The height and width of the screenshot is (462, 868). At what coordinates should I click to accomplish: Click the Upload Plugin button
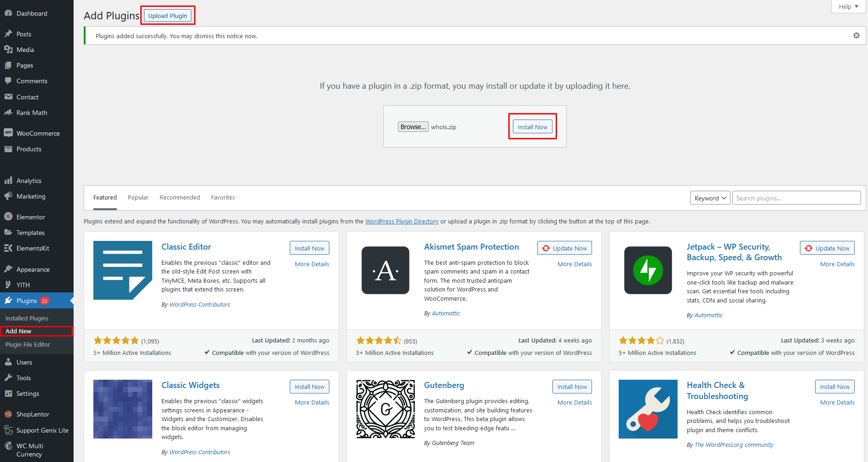tap(167, 15)
